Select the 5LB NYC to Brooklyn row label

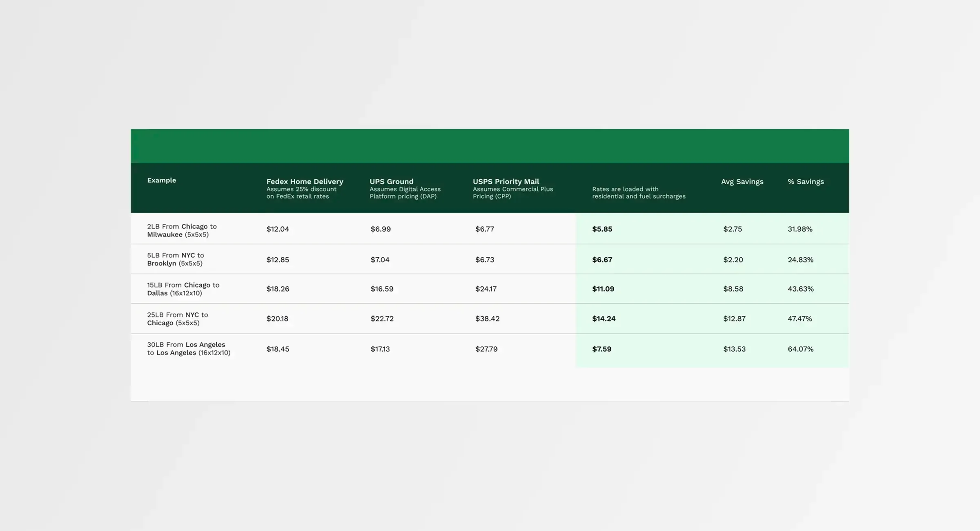[x=176, y=259]
